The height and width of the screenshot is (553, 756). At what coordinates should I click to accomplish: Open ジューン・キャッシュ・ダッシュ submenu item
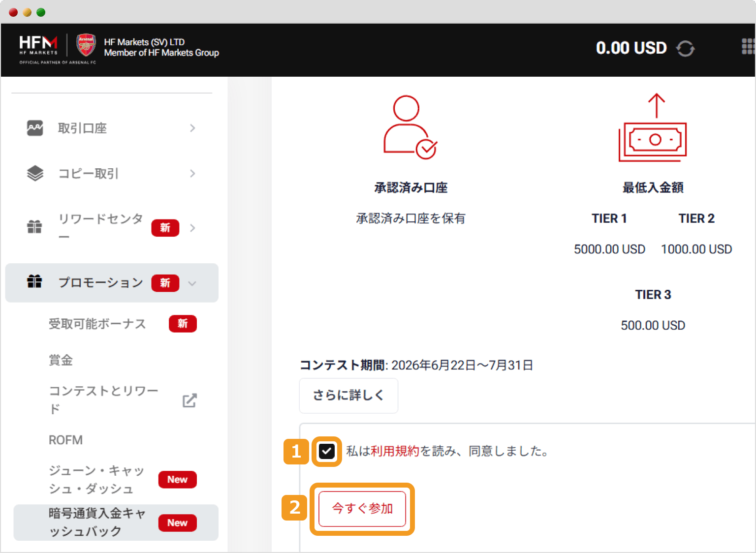(96, 480)
